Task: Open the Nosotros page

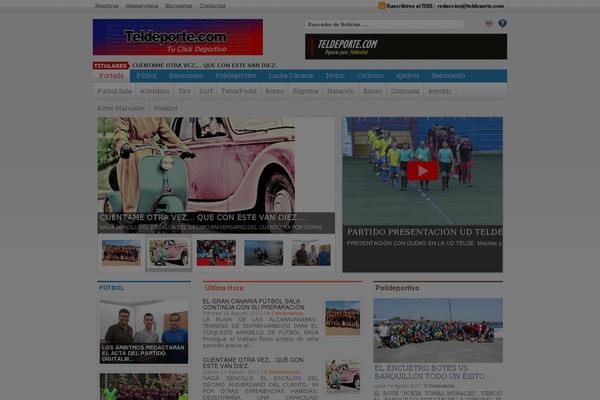Action: click(107, 6)
